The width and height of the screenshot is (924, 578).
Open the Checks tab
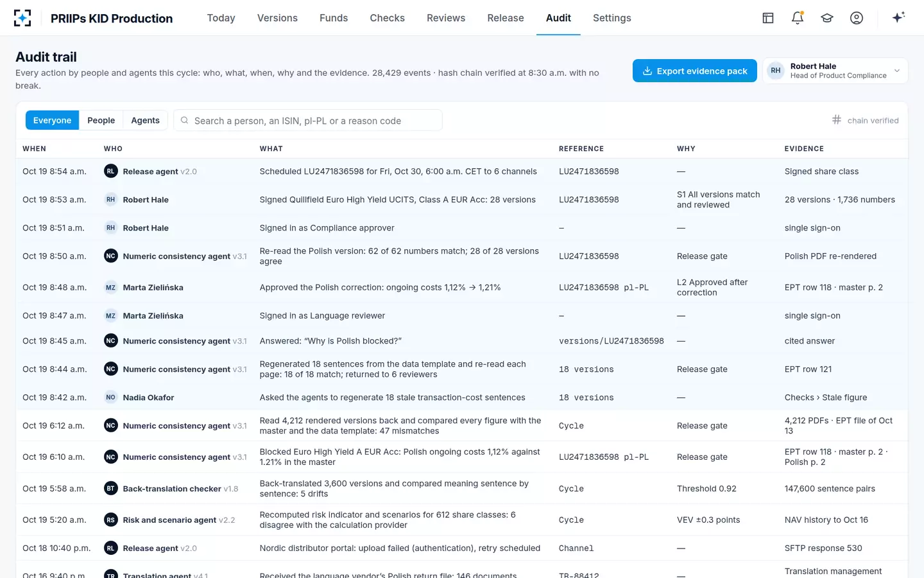(x=388, y=18)
